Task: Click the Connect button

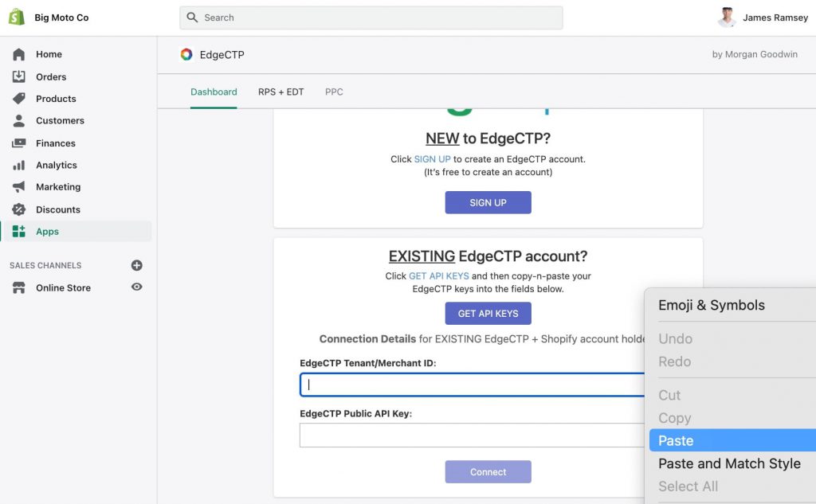Action: [x=488, y=471]
